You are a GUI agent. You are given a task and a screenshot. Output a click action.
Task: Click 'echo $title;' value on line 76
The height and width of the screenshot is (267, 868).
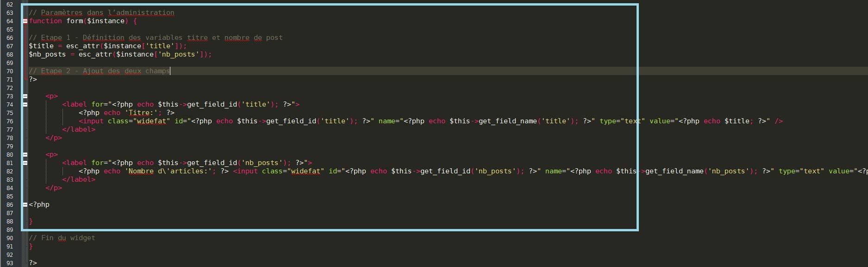click(x=729, y=121)
